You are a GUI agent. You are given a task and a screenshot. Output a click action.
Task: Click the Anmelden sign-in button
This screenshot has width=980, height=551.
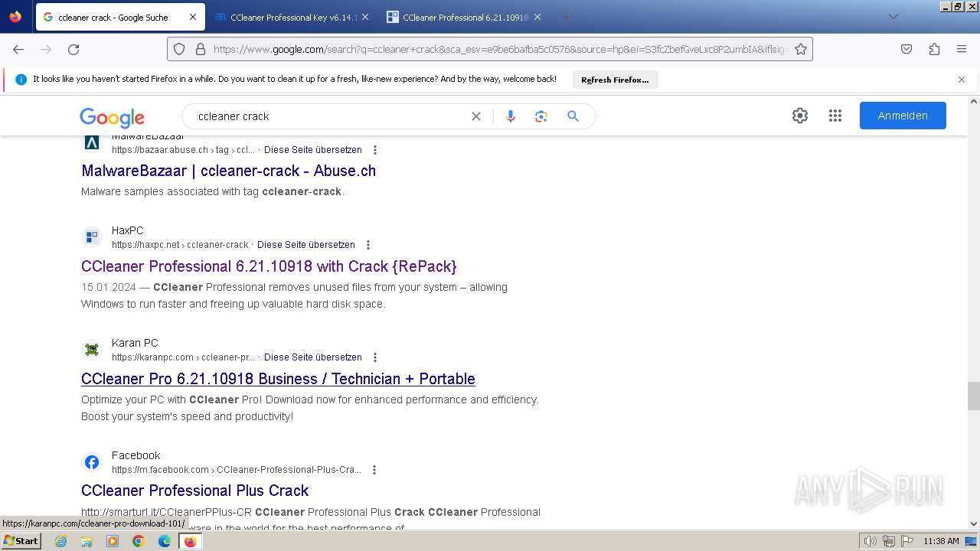903,116
